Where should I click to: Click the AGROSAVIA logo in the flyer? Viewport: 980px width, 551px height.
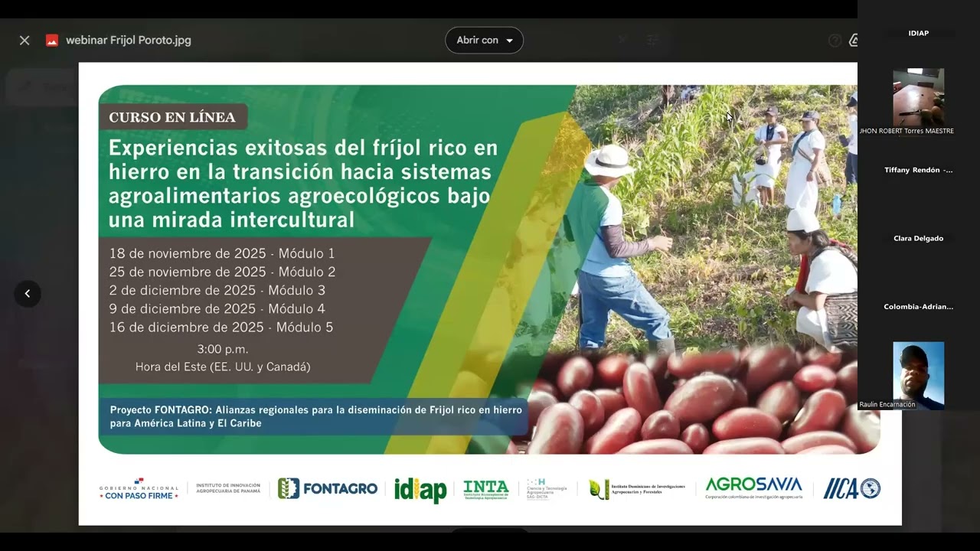click(x=753, y=488)
